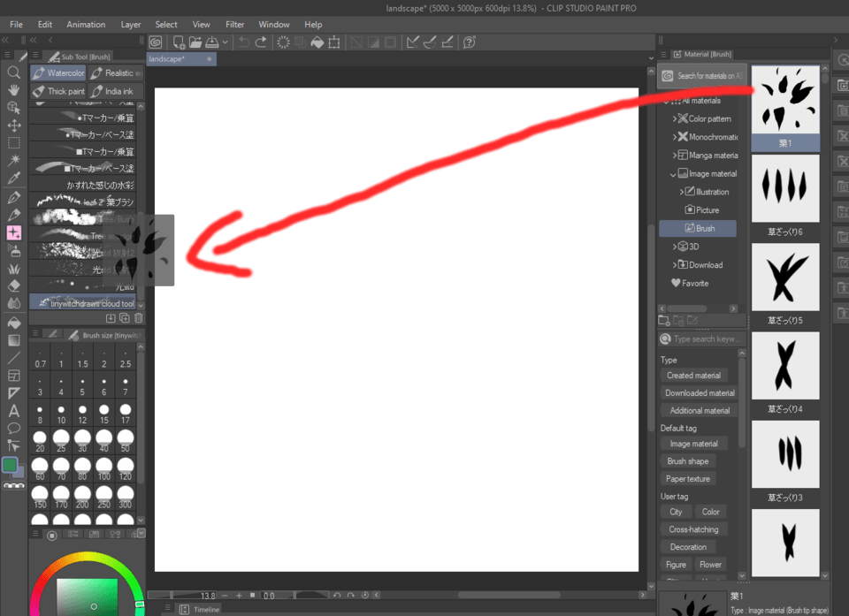
Task: Select the Brush folder in material tree
Action: [698, 228]
